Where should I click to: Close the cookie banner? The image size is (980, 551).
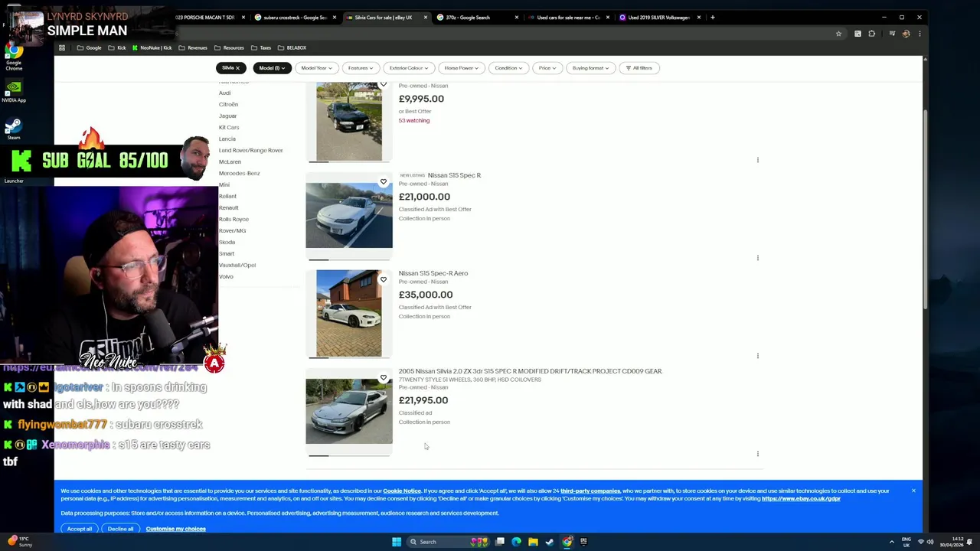913,491
